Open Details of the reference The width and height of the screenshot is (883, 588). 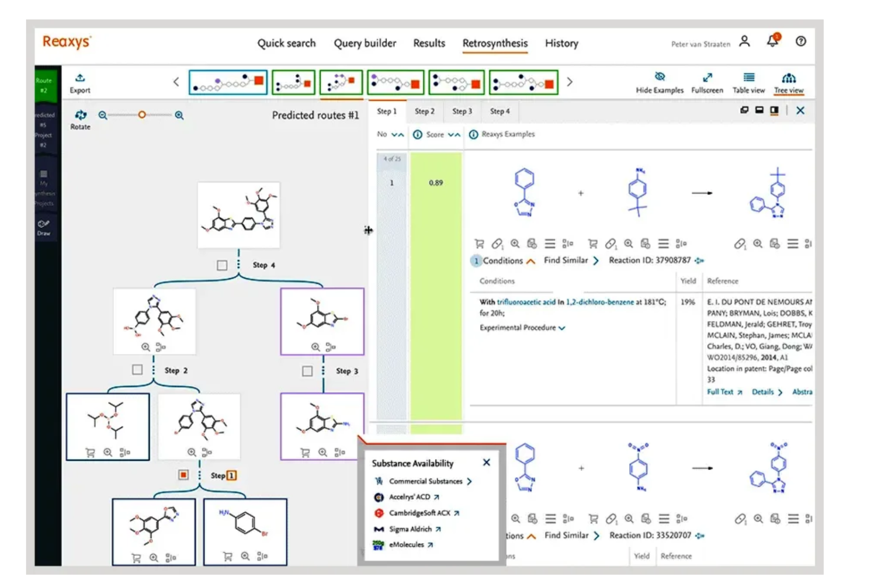click(767, 392)
